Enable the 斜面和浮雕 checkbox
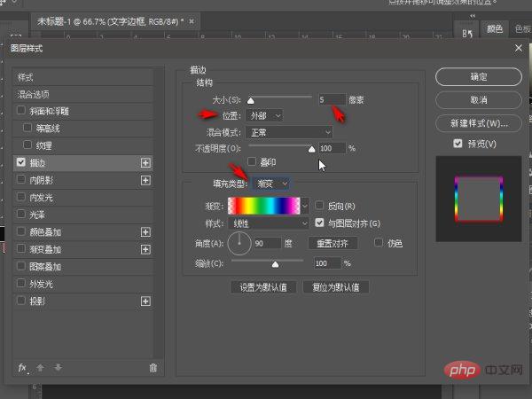 tap(21, 110)
